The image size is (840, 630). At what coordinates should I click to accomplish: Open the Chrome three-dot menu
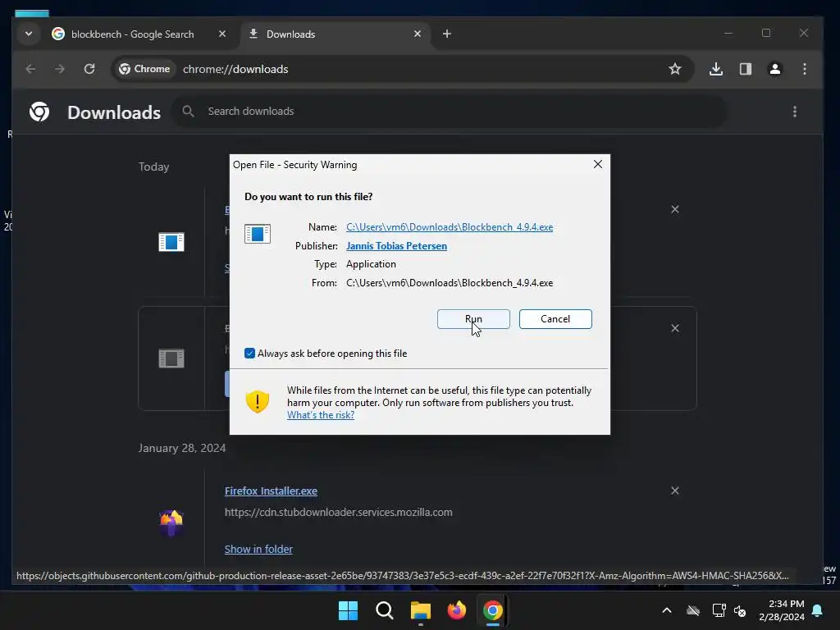tap(805, 69)
